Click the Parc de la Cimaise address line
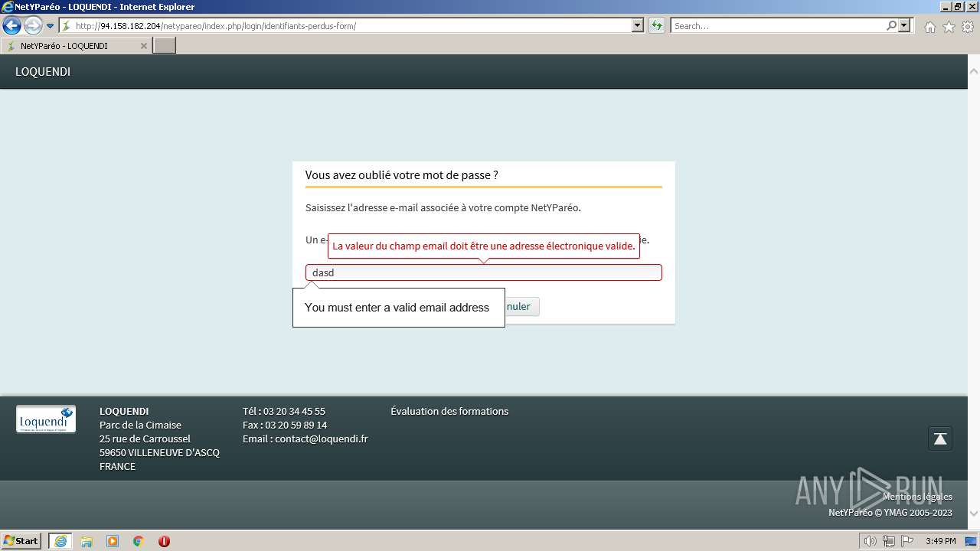980x551 pixels. pyautogui.click(x=141, y=425)
